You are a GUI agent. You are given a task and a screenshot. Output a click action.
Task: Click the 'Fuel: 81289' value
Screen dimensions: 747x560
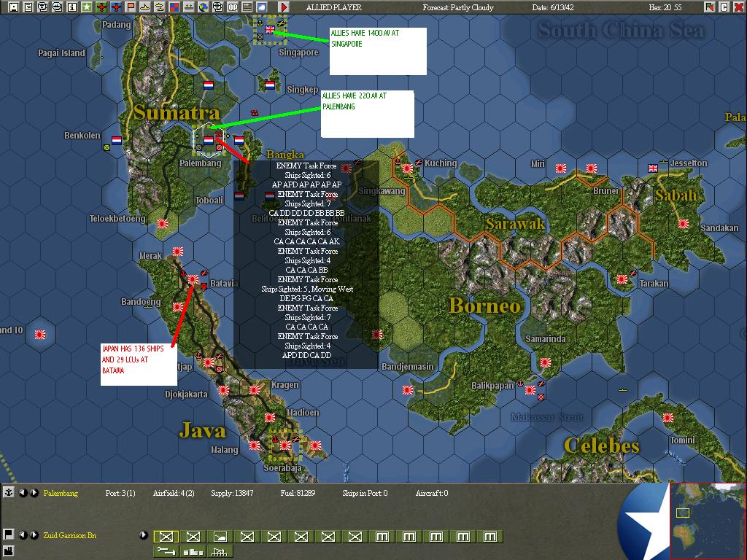click(298, 493)
